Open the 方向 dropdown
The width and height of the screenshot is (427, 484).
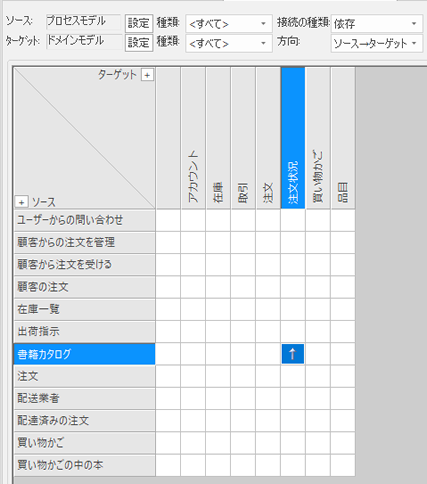point(377,43)
